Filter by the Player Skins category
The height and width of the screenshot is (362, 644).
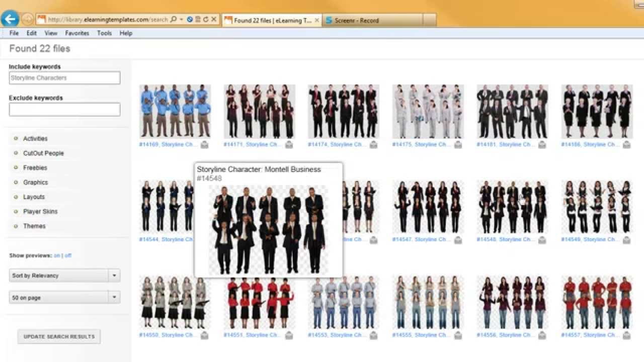[x=40, y=211]
